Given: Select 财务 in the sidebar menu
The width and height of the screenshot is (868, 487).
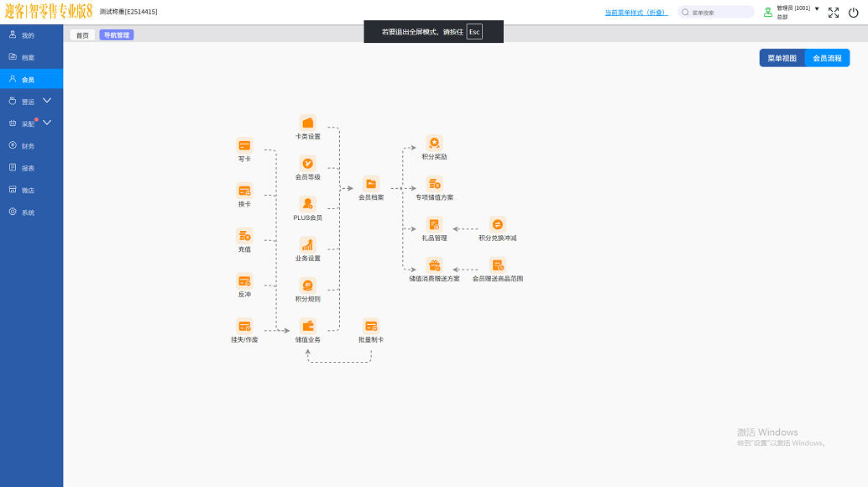Looking at the screenshot, I should [29, 146].
